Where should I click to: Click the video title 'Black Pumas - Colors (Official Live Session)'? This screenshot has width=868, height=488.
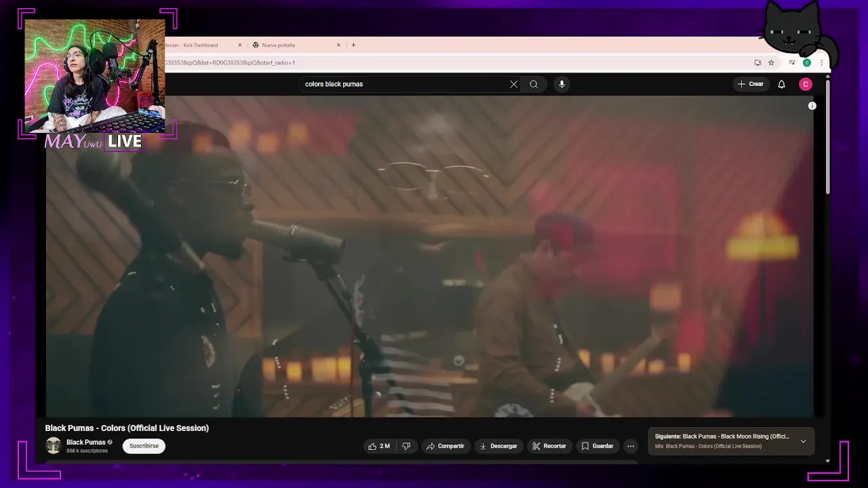127,428
